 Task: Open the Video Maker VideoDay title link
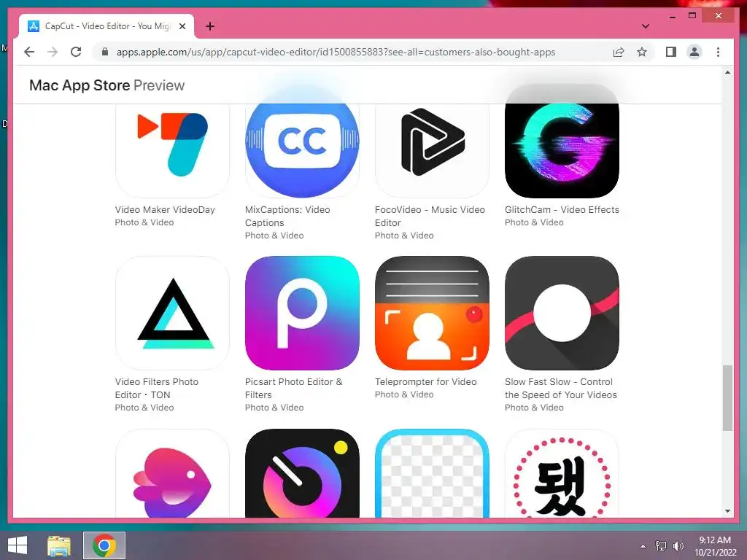[165, 209]
